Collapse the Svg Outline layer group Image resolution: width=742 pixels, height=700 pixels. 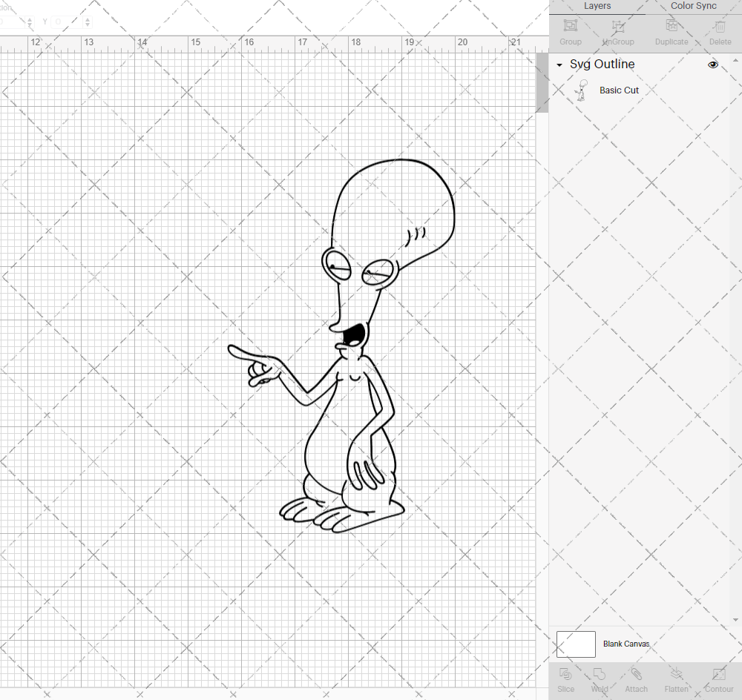[559, 65]
